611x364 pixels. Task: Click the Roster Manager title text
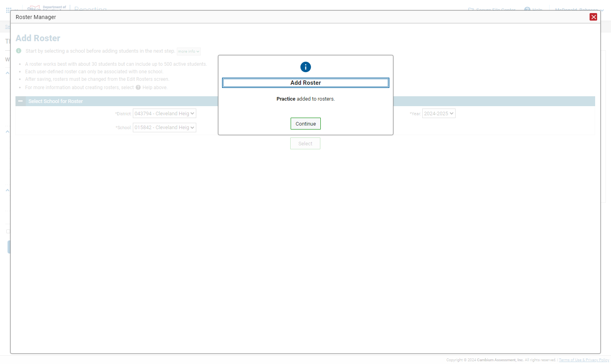pyautogui.click(x=36, y=17)
